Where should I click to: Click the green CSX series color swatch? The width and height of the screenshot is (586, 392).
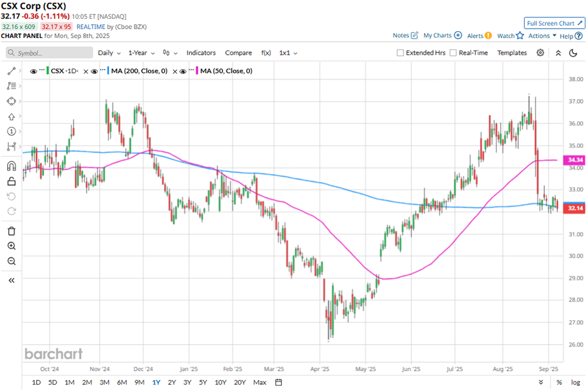(48, 70)
